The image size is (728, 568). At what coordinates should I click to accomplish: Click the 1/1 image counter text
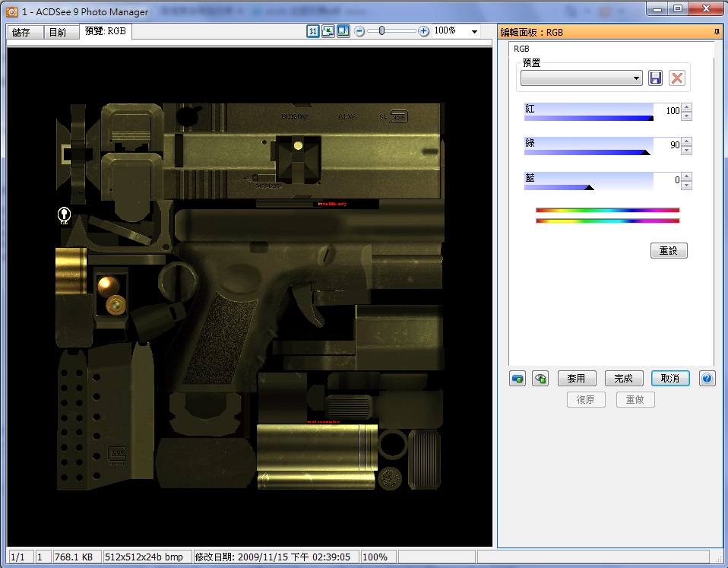[17, 557]
